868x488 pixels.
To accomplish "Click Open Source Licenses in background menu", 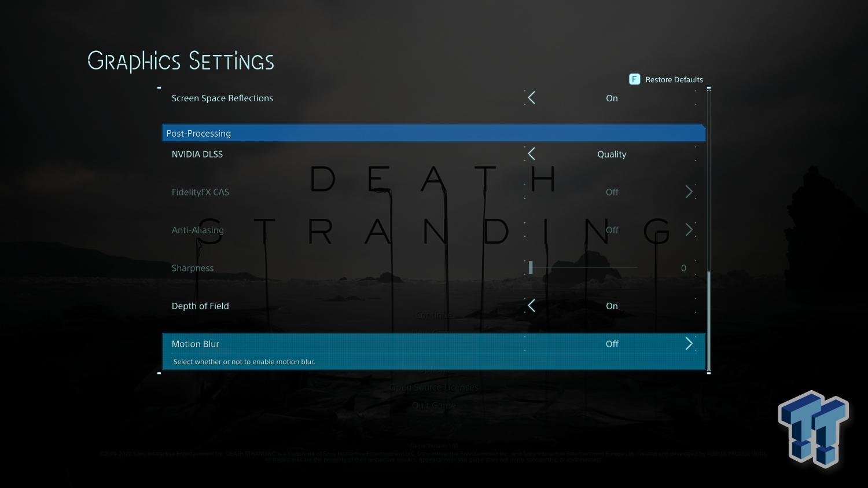I will click(433, 387).
